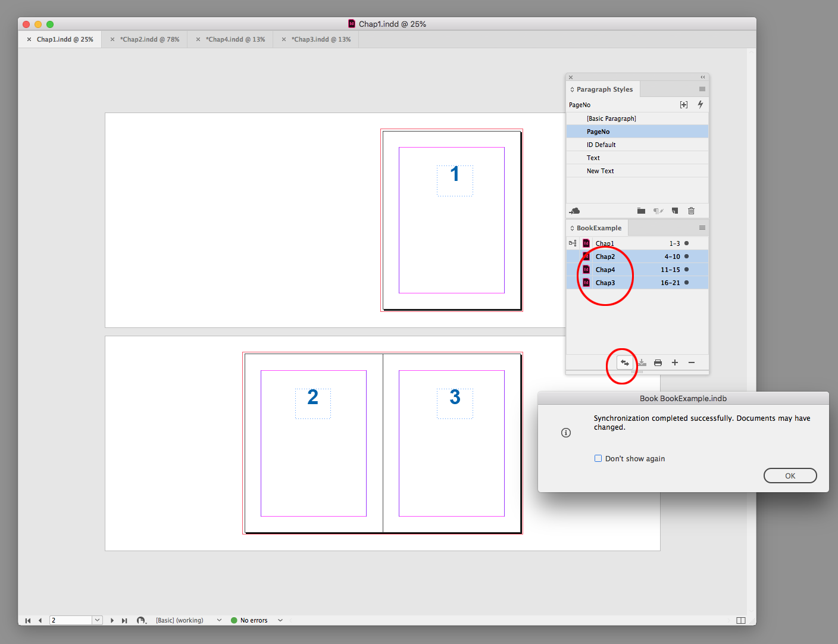Click Synchronize styles icon in Book panel
Viewport: 838px width, 644px height.
pos(624,362)
